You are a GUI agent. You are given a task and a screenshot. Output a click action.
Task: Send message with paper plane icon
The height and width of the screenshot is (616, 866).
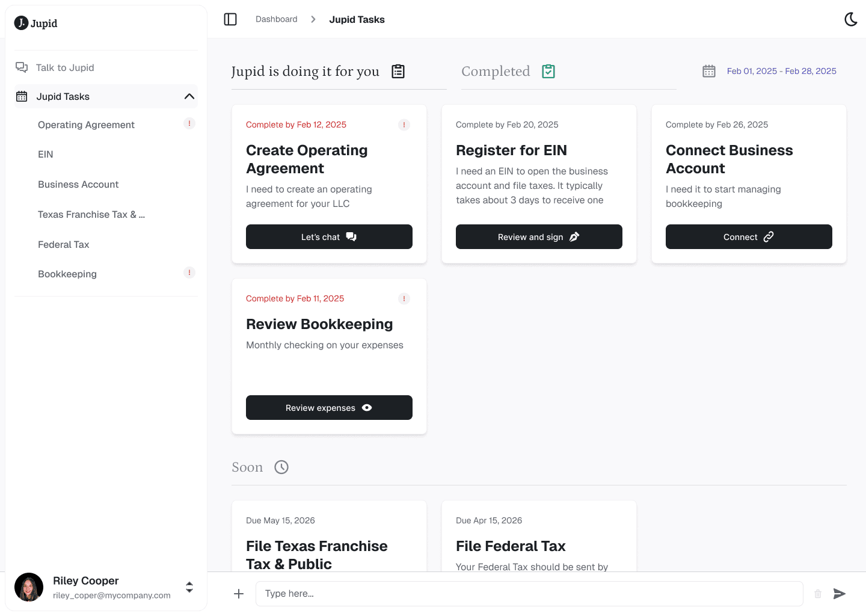840,594
